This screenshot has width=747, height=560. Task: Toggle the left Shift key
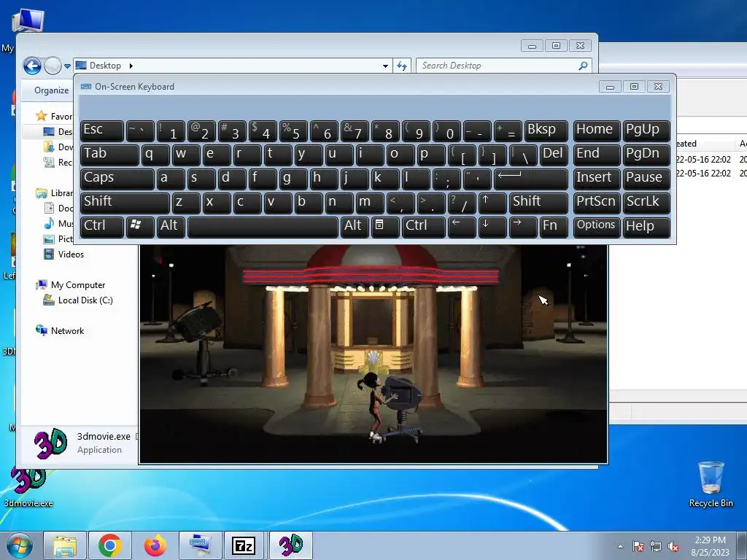click(x=125, y=203)
